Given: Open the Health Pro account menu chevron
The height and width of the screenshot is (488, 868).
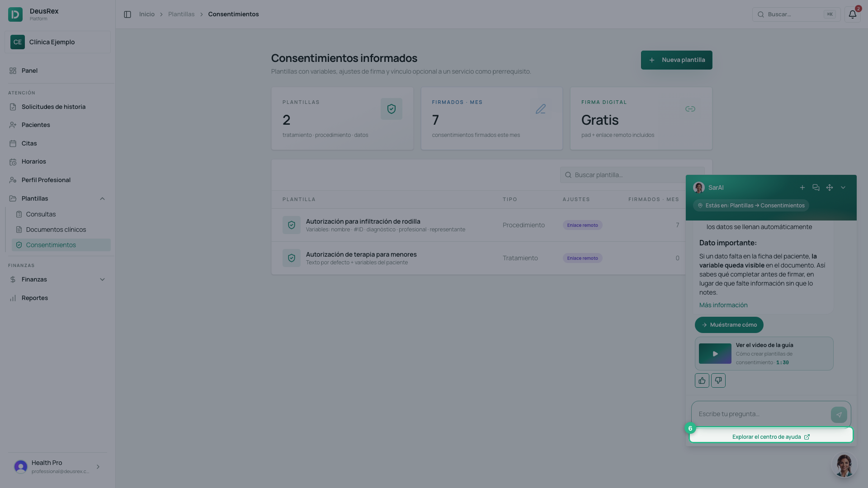Looking at the screenshot, I should [98, 467].
